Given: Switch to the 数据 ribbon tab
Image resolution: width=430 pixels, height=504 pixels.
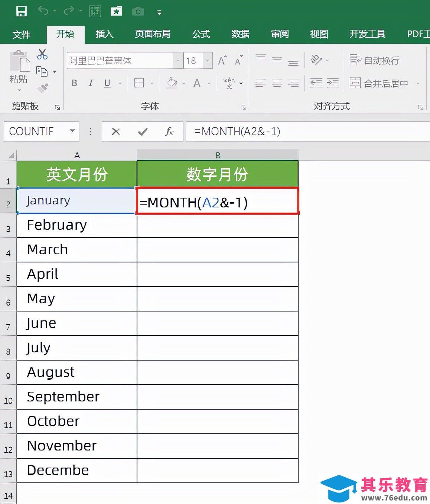Looking at the screenshot, I should 241,34.
